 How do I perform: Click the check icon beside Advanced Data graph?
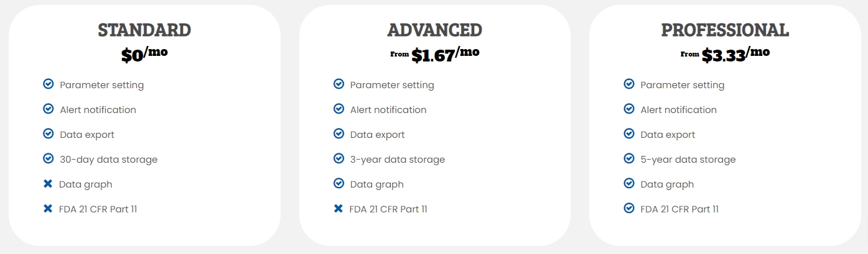[x=338, y=183]
